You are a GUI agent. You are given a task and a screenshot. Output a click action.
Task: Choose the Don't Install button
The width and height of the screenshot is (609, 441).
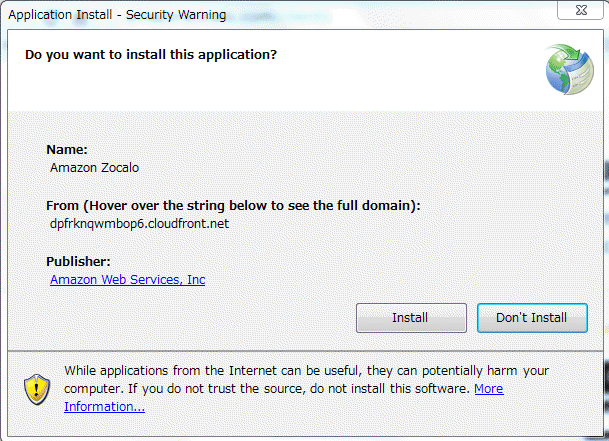[x=532, y=318]
